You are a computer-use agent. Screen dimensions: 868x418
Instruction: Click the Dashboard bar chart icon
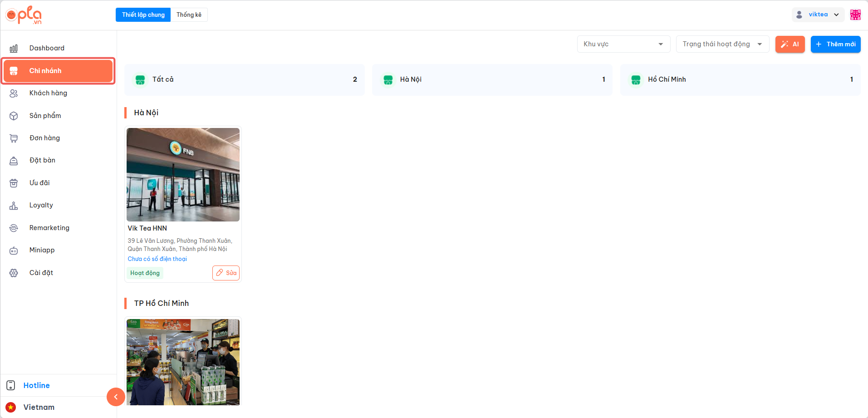pyautogui.click(x=14, y=48)
